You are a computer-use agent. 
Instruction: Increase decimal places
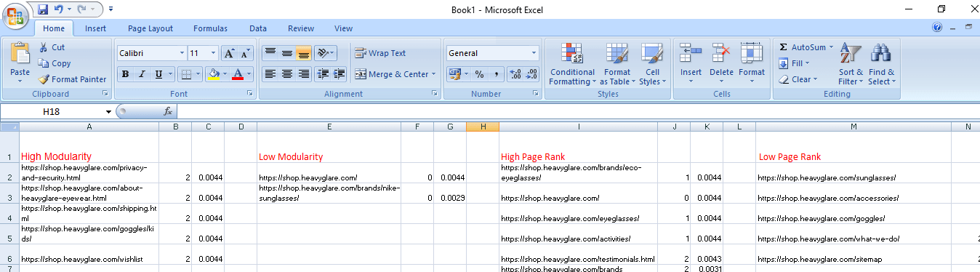(515, 74)
